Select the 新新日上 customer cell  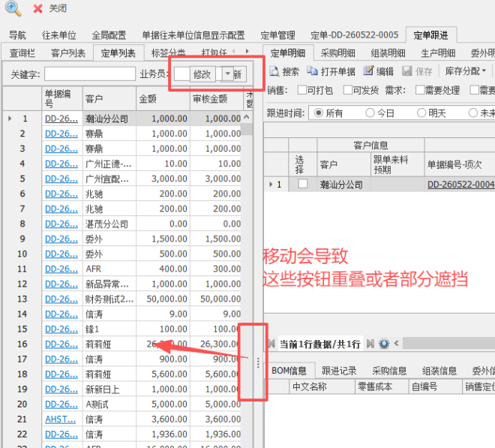coord(109,389)
